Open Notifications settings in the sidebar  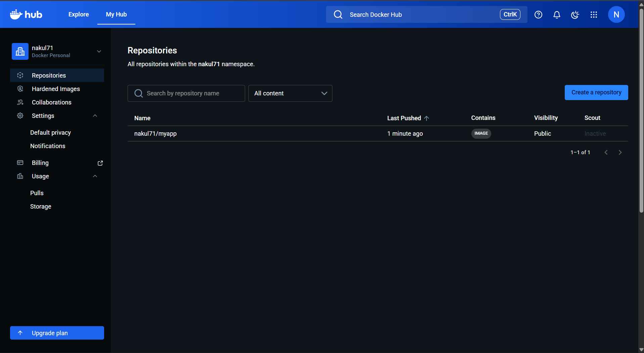(48, 146)
